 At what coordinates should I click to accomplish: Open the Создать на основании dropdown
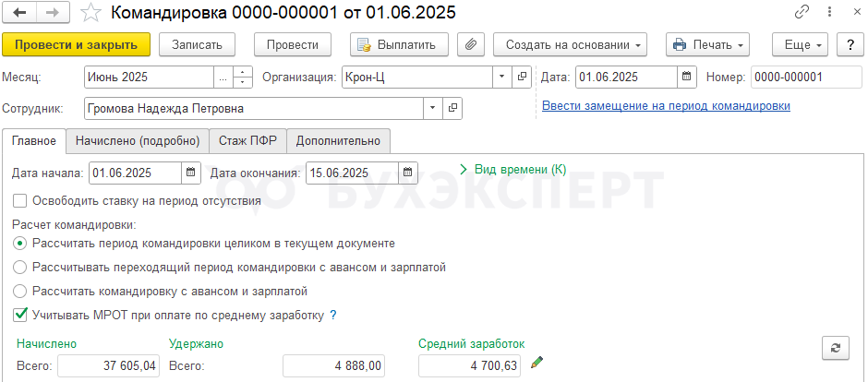click(570, 44)
